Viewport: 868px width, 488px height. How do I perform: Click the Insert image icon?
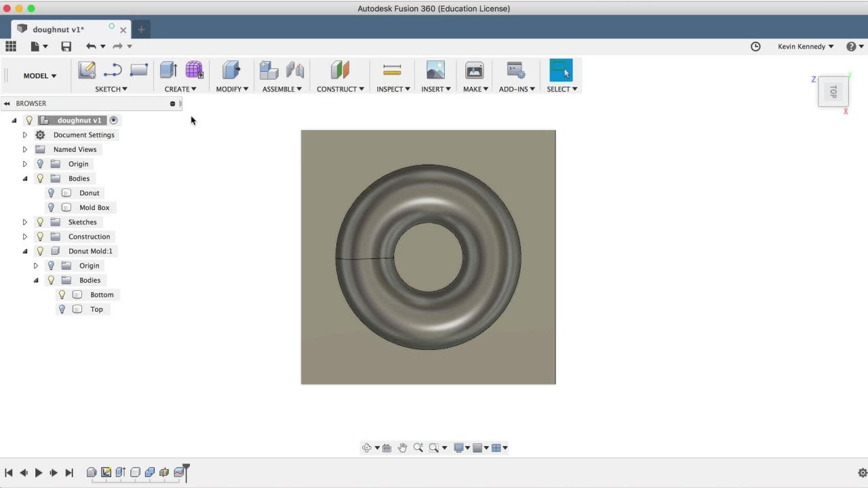pos(435,70)
